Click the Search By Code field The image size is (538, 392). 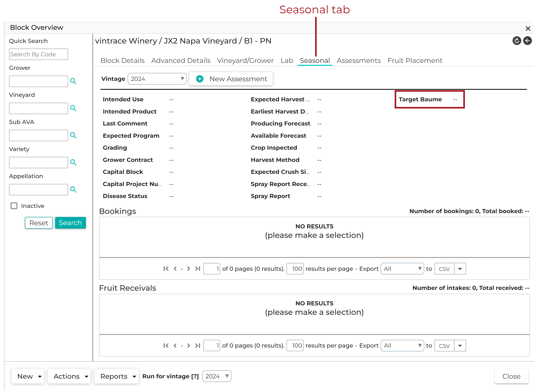39,54
